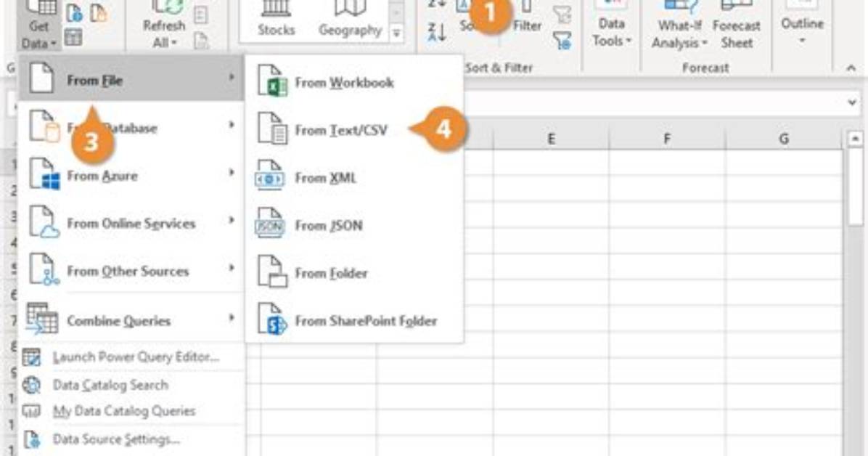Choose From Workbook
Screen dimensions: 868x456
354,81
